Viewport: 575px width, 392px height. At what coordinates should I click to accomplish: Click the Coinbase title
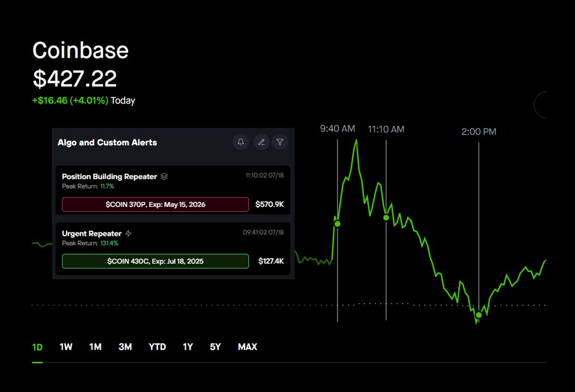click(81, 50)
